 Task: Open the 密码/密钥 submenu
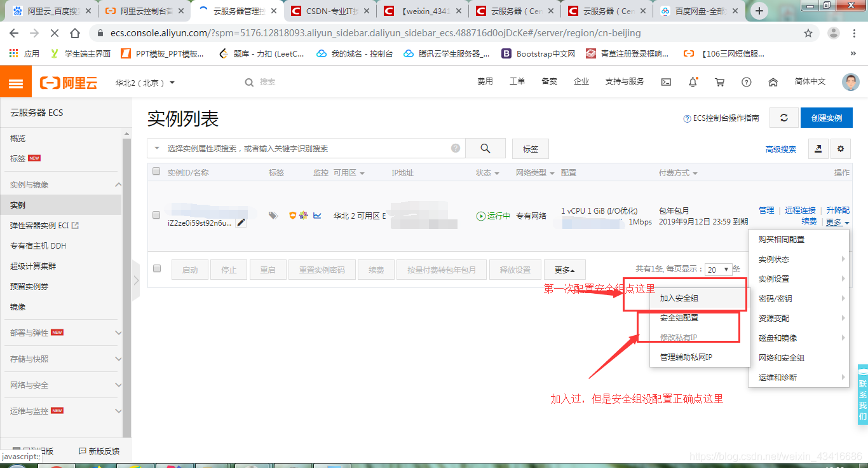799,299
